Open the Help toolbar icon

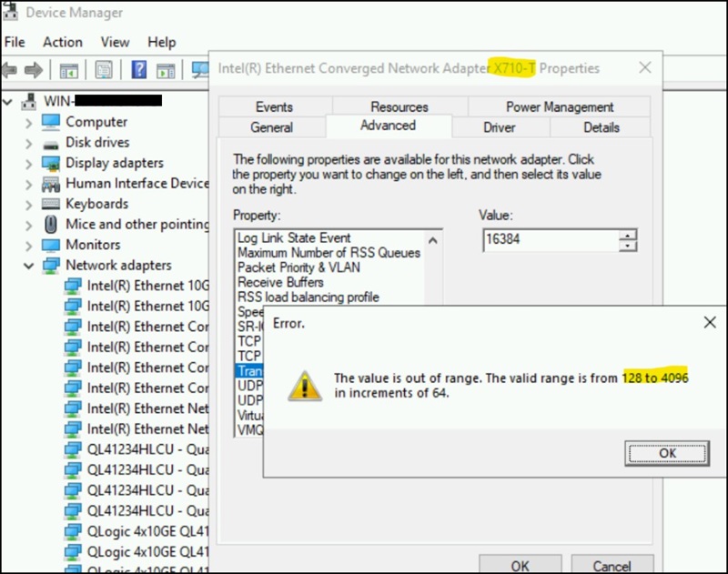pyautogui.click(x=139, y=70)
